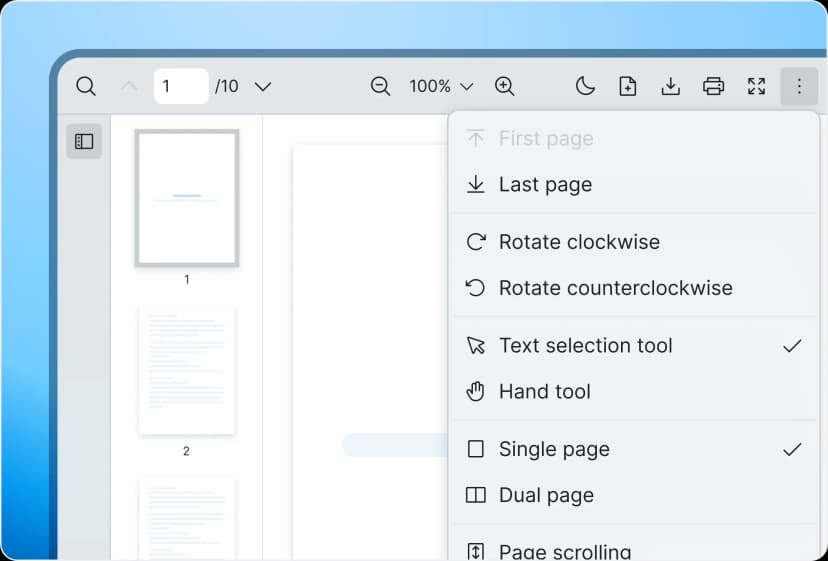The width and height of the screenshot is (828, 561).
Task: Open the 100% zoom level dropdown
Action: [x=441, y=86]
